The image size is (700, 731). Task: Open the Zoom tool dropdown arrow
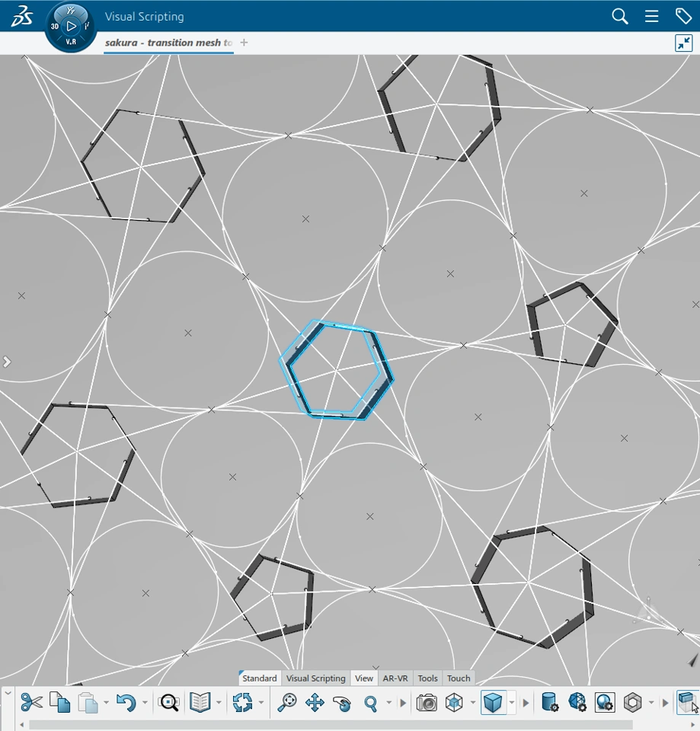click(x=389, y=703)
